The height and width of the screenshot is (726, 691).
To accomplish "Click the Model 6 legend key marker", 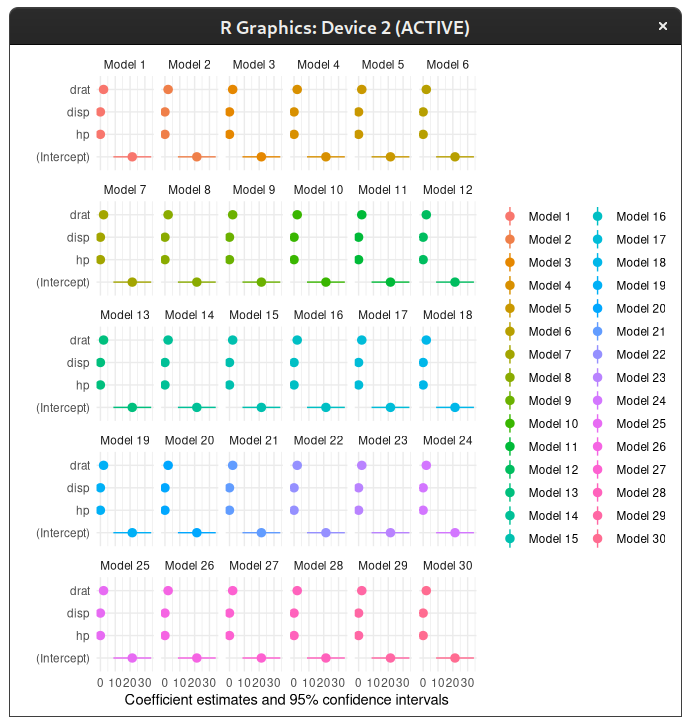I will (510, 332).
